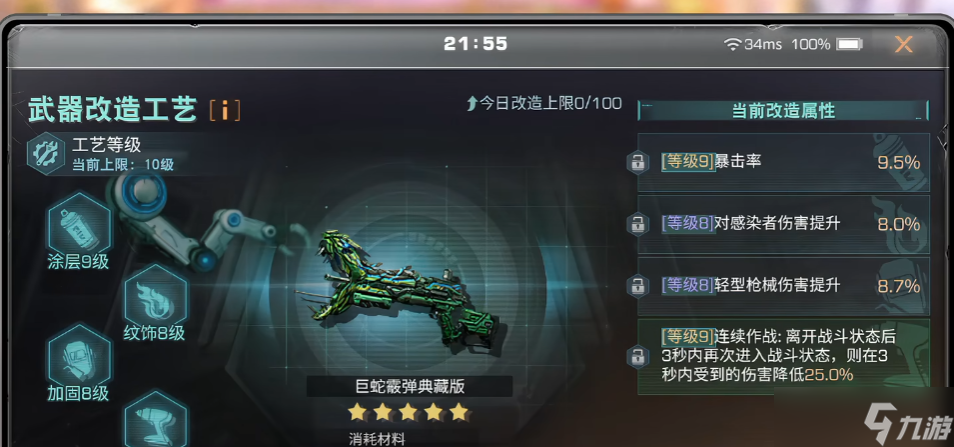954x447 pixels.
Task: Toggle the lock for 轻型枪械伤害提升 attribute
Action: point(637,285)
